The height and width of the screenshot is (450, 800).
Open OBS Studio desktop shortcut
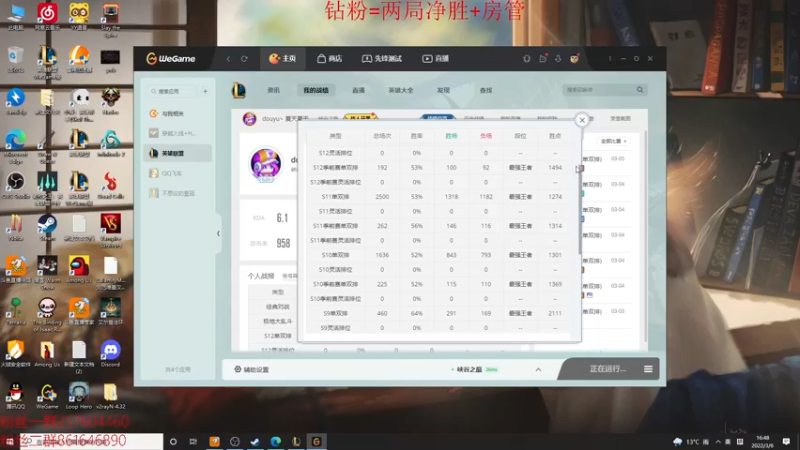[15, 186]
